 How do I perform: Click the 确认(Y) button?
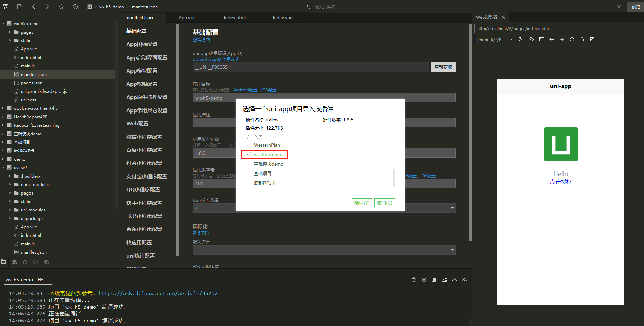362,203
